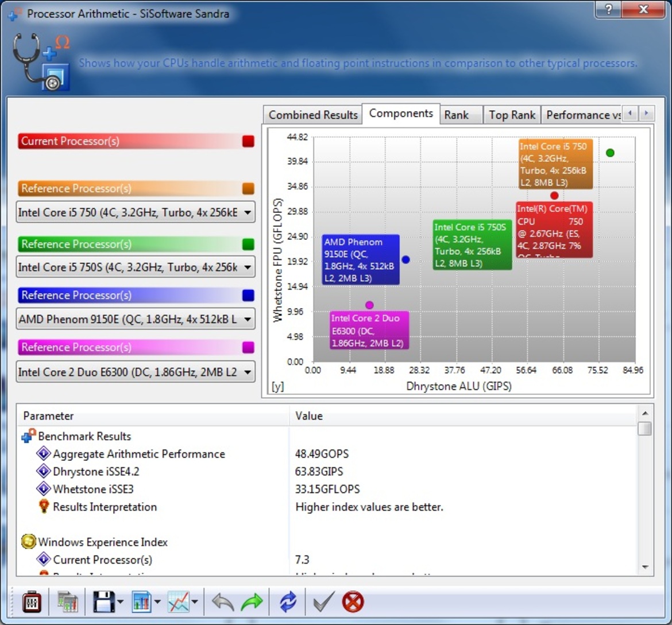Click the magenta reference processor color square
This screenshot has height=625, width=672.
point(248,347)
